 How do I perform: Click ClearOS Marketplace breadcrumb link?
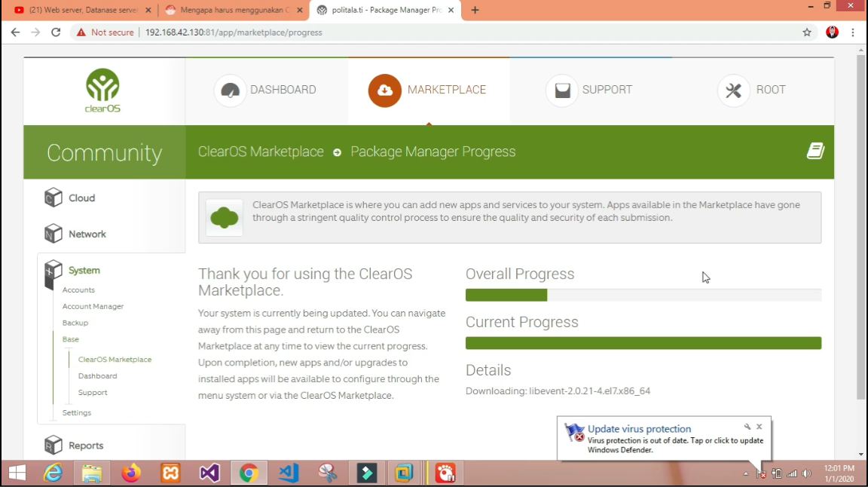pos(261,152)
